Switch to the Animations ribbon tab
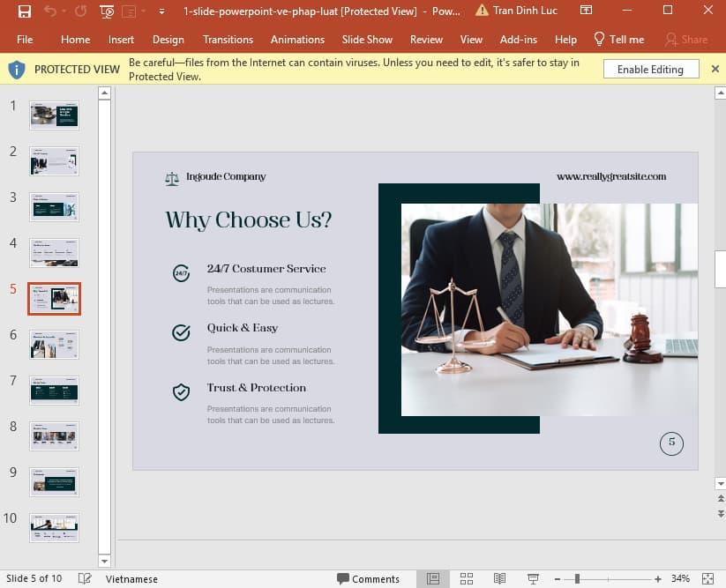This screenshot has width=726, height=588. tap(297, 40)
